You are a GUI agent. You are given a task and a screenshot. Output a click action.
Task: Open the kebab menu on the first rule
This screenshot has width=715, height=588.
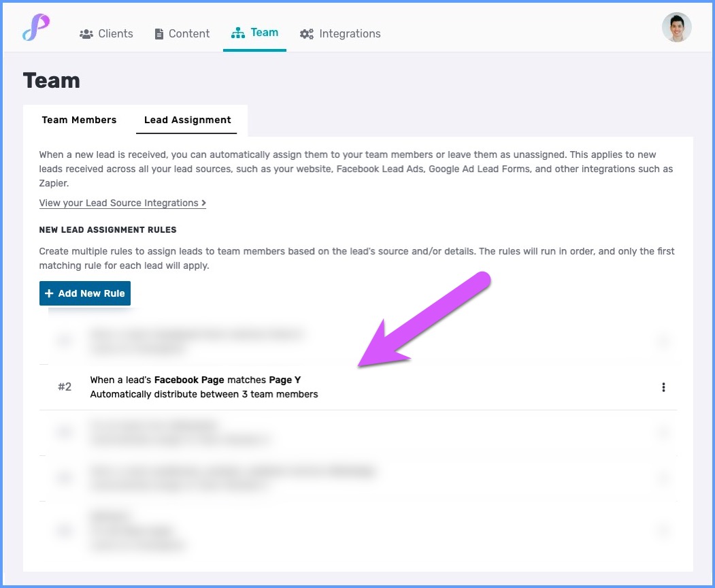point(663,342)
